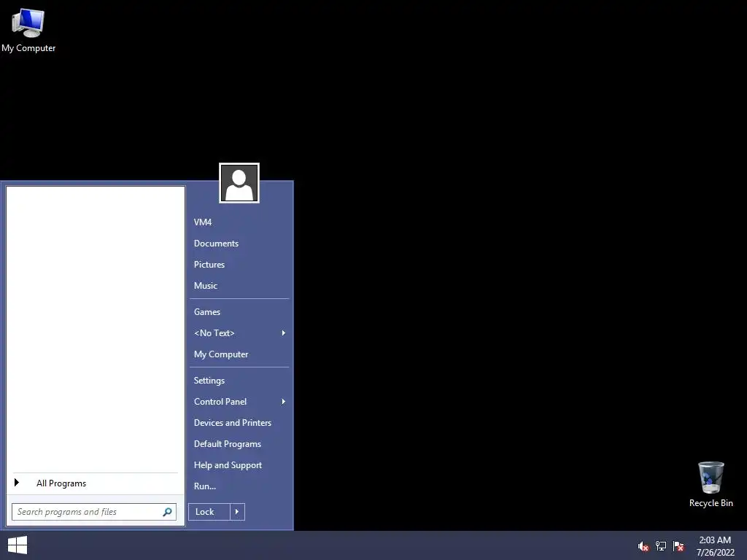Viewport: 747px width, 560px height.
Task: Open the Action Center flag icon
Action: [x=678, y=546]
